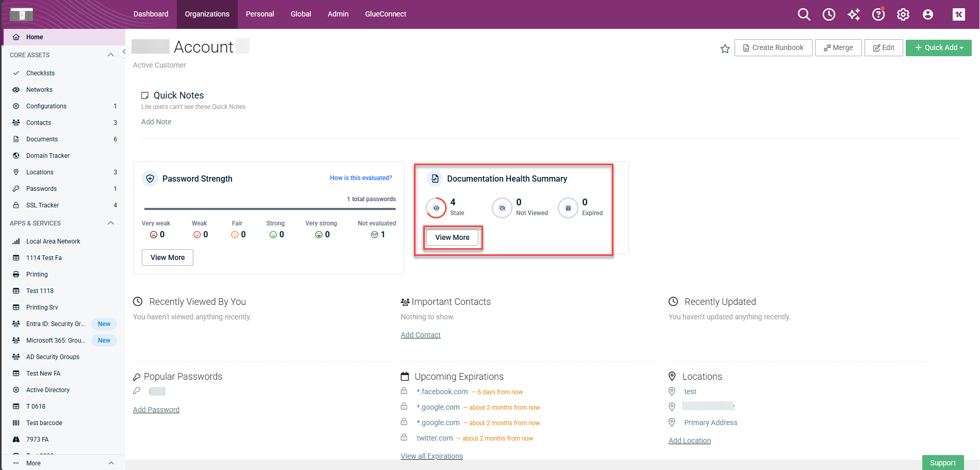Open the global search magnifier icon
This screenshot has width=980, height=470.
pos(804,14)
